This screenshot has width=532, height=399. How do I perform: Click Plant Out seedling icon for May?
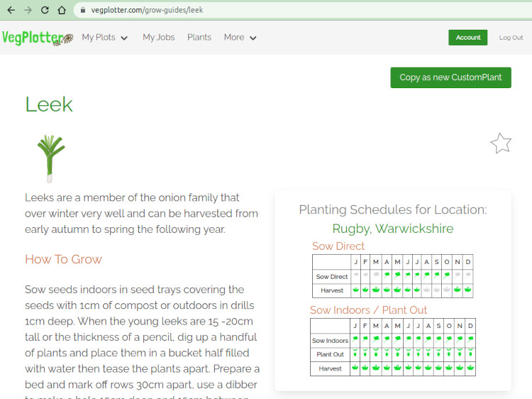pos(398,353)
